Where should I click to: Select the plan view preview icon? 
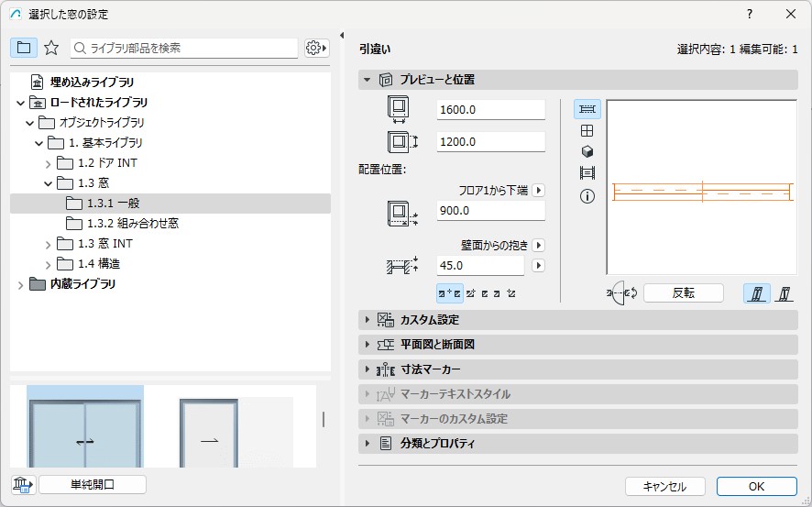(x=587, y=110)
